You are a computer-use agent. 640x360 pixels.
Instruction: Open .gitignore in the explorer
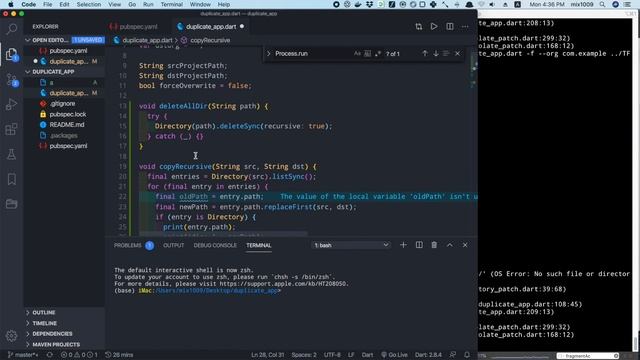62,104
